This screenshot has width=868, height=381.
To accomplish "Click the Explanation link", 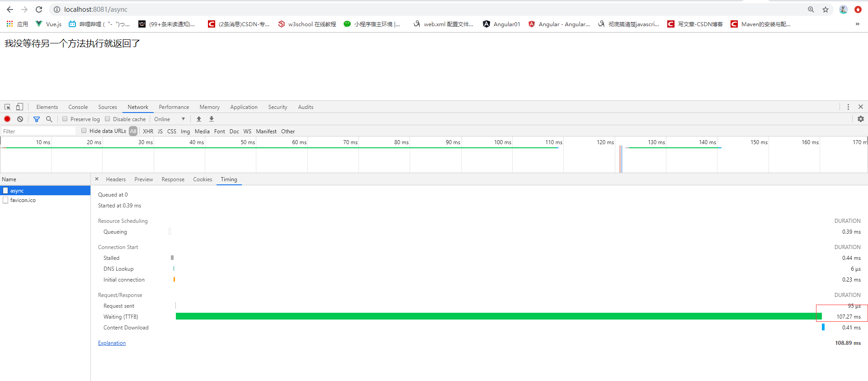I will pos(112,343).
